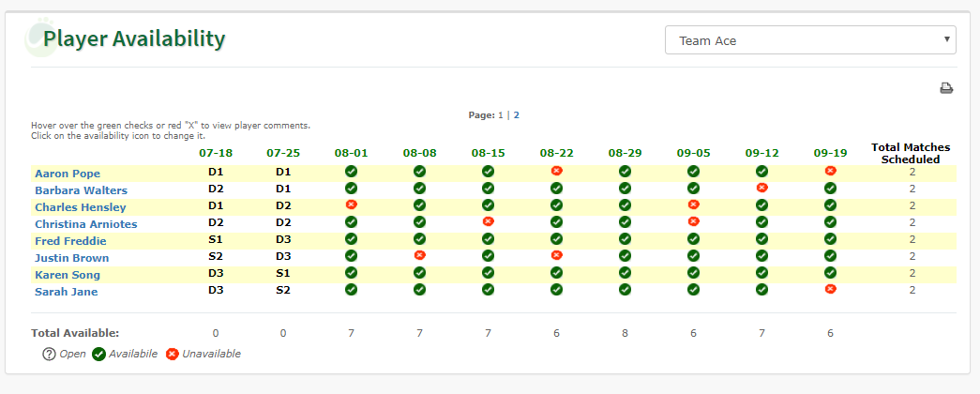Image resolution: width=980 pixels, height=394 pixels.
Task: Click the 08-15 date header
Action: [489, 153]
